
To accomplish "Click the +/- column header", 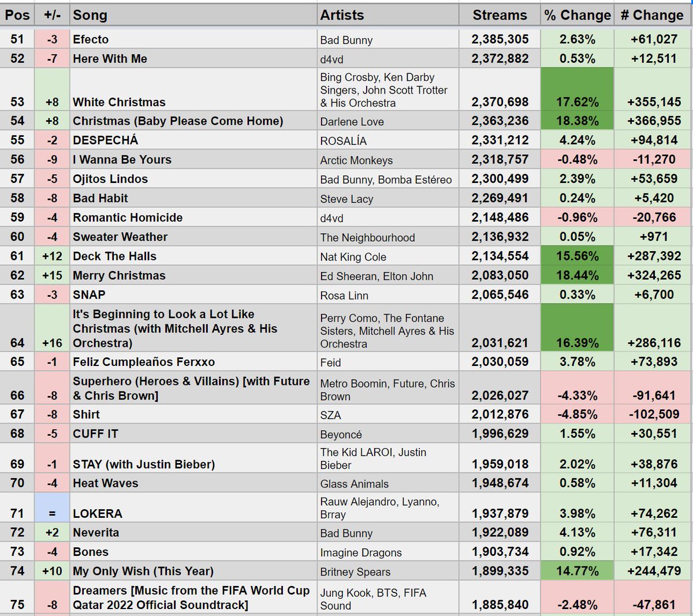I will coord(52,15).
